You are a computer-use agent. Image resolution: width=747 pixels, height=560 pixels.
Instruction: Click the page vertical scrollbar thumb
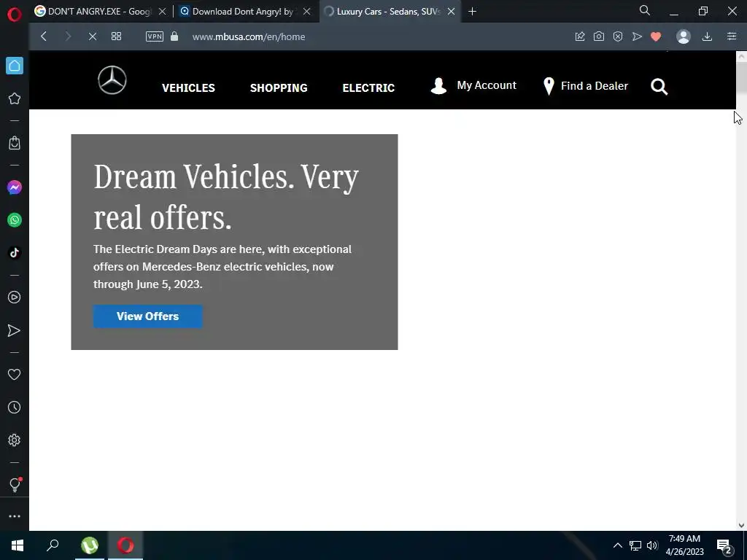(741, 78)
